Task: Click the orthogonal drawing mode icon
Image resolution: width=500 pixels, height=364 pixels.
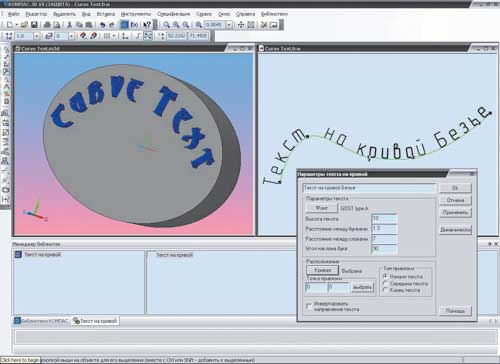Action: click(x=138, y=35)
